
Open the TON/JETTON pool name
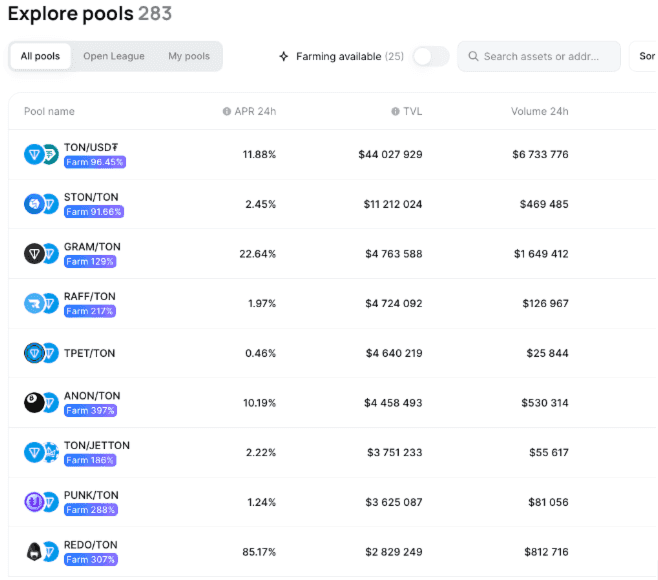point(97,445)
